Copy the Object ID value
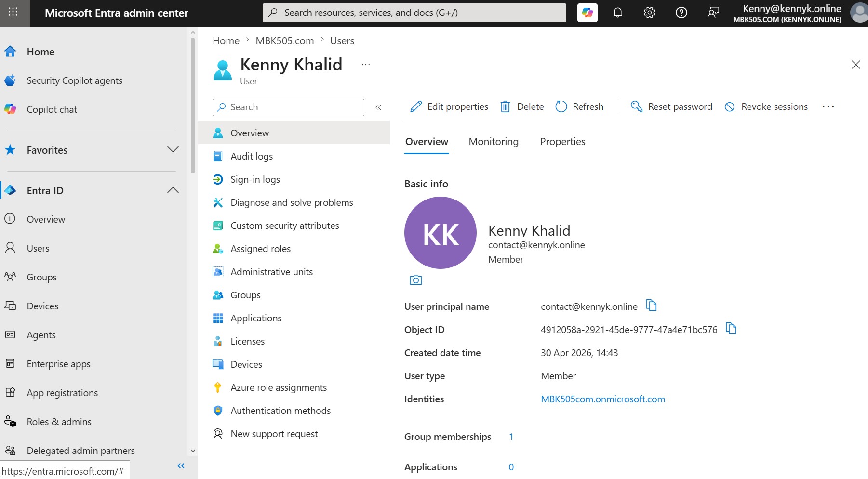This screenshot has height=479, width=868. pyautogui.click(x=731, y=329)
